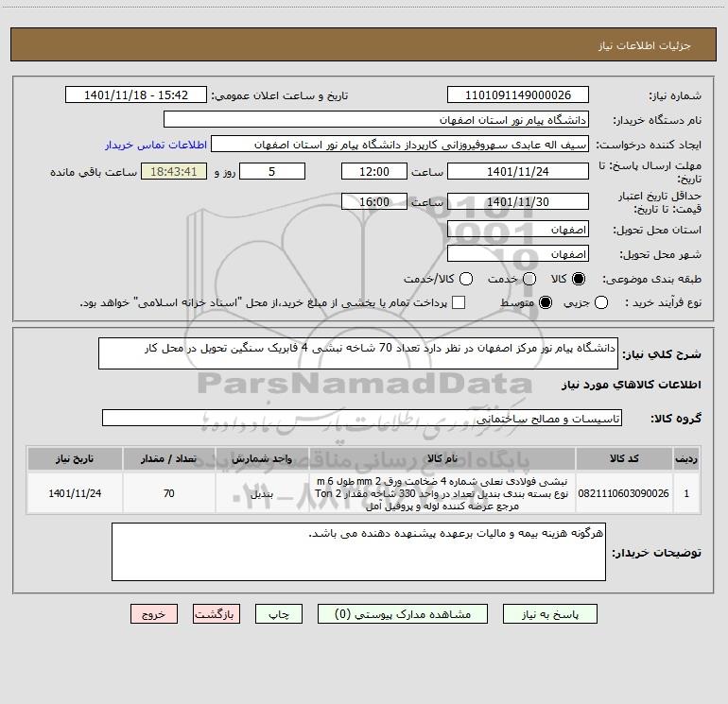Click the واحد شمارش column header
728x704 pixels.
[x=262, y=458]
